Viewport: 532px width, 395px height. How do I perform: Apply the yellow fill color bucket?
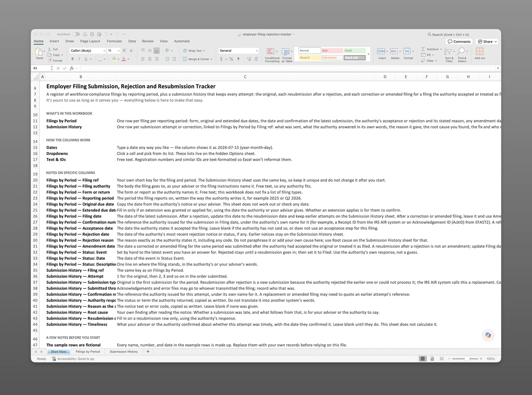(114, 59)
